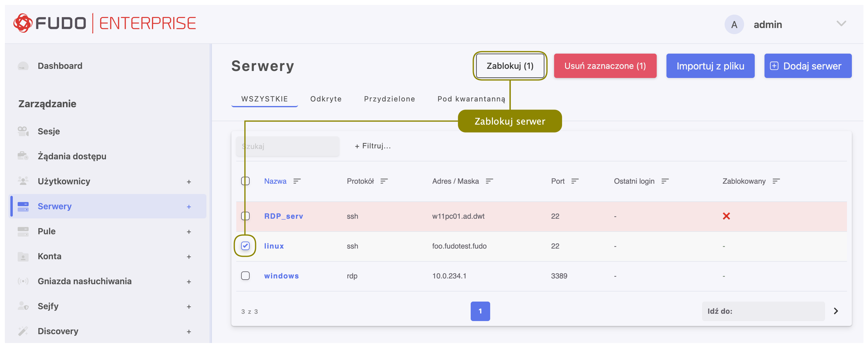
Task: Click the Żądania dostępu icon
Action: point(23,156)
